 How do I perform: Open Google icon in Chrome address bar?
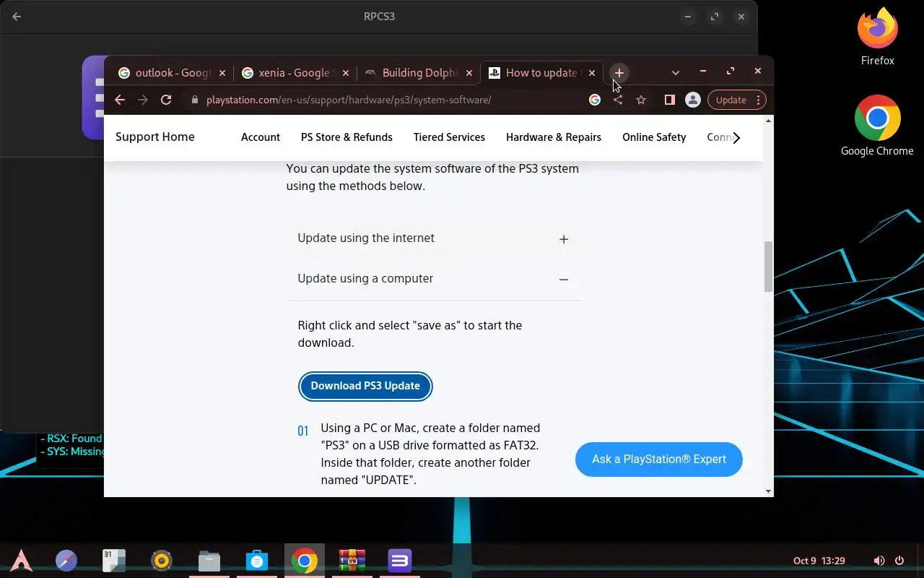point(595,100)
